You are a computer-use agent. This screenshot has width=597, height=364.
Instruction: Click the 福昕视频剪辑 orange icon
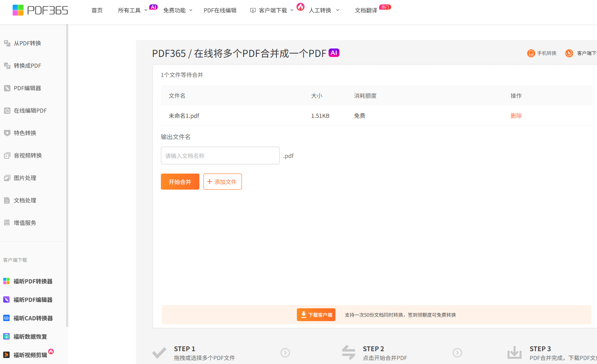click(6, 355)
